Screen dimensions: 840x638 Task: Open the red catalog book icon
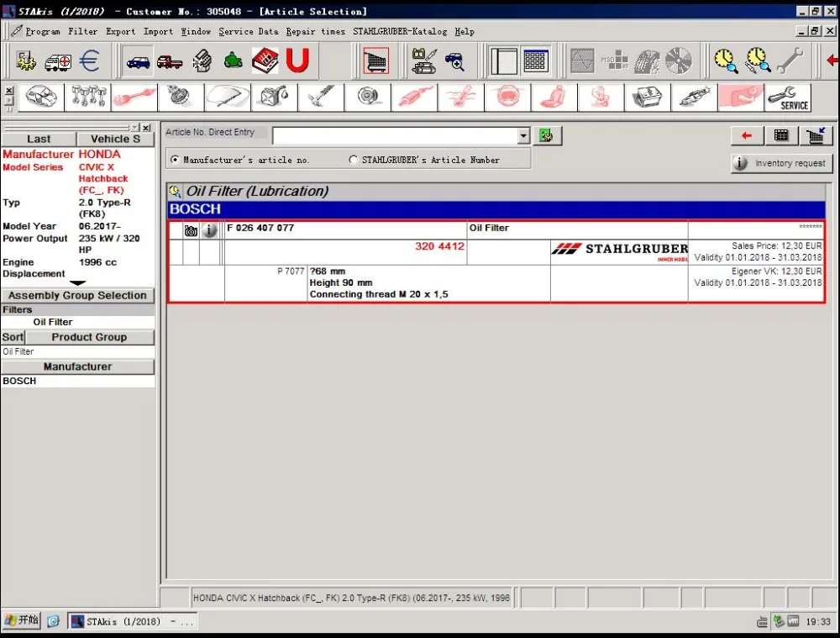pos(265,61)
